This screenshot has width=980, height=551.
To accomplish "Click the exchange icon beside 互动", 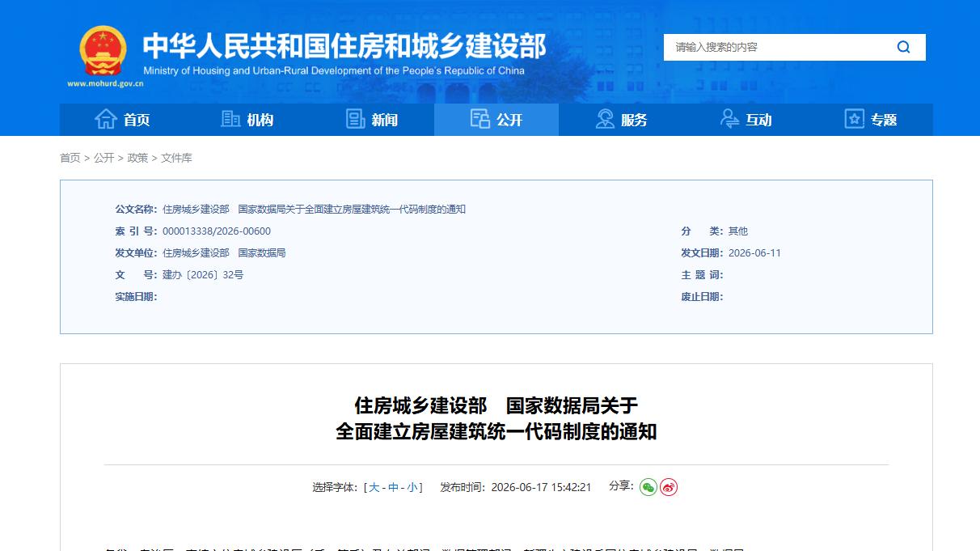I will (x=729, y=119).
